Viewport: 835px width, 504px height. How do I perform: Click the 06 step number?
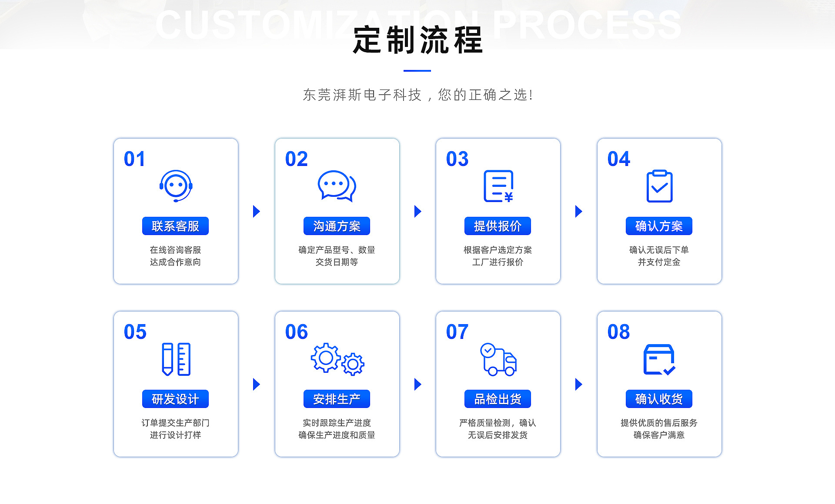[x=296, y=332]
